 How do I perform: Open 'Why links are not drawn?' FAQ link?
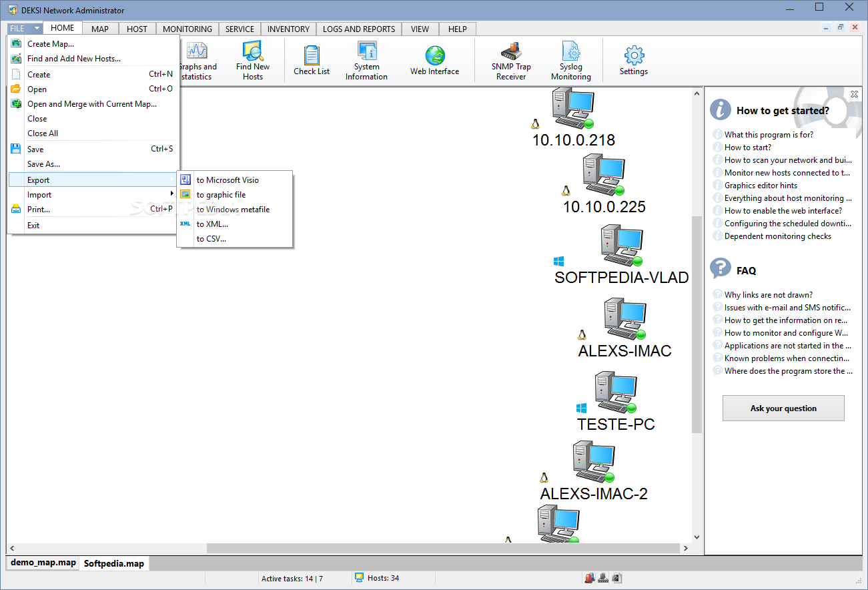pyautogui.click(x=769, y=295)
